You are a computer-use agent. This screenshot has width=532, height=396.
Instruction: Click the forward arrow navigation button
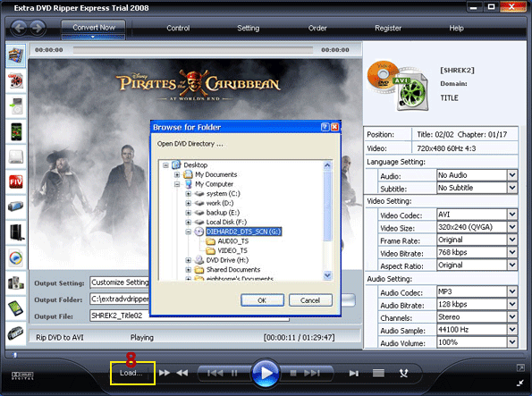[x=38, y=28]
